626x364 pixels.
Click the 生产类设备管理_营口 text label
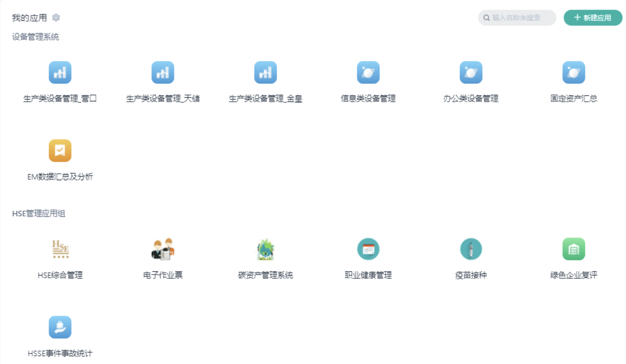pyautogui.click(x=60, y=99)
